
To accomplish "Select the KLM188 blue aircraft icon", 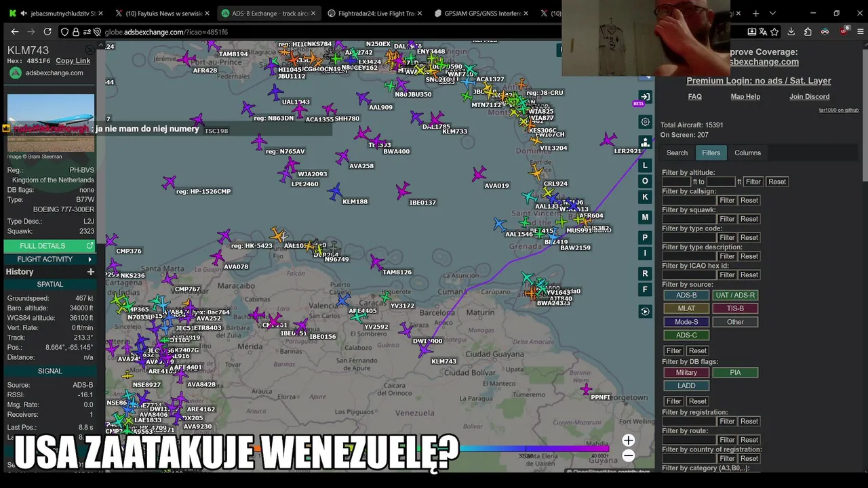I will [x=335, y=192].
